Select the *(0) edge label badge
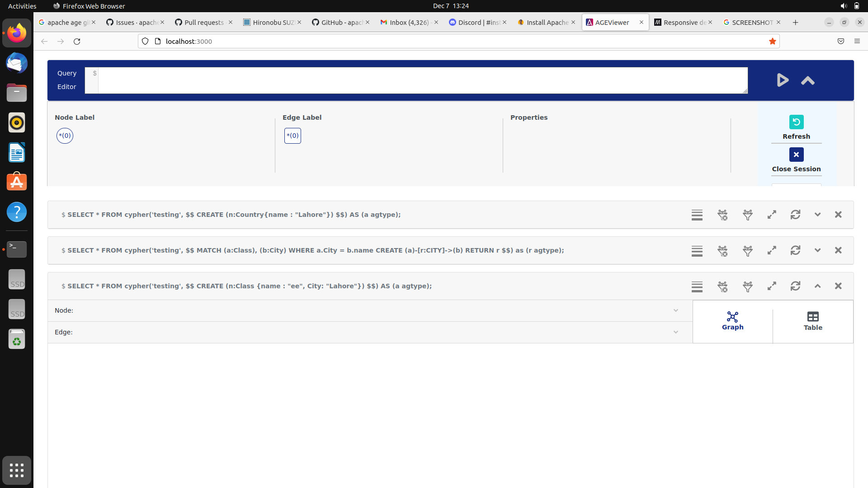The width and height of the screenshot is (868, 488). (292, 136)
